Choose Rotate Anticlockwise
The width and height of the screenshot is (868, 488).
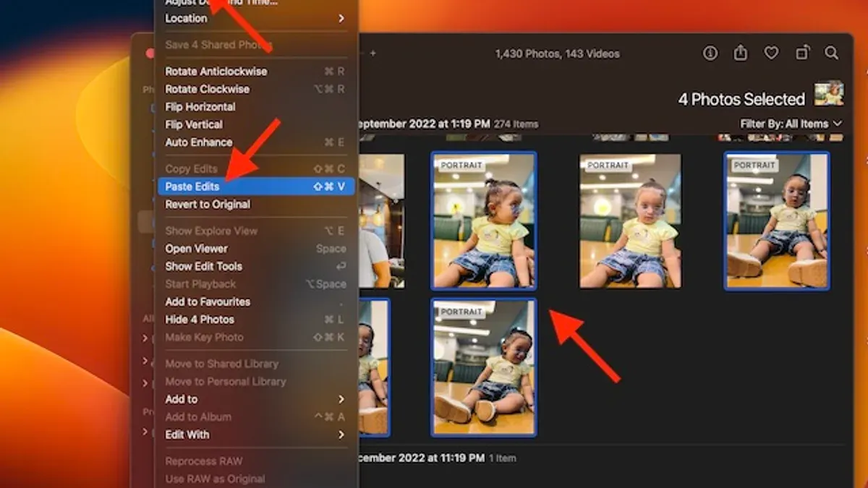pyautogui.click(x=256, y=72)
